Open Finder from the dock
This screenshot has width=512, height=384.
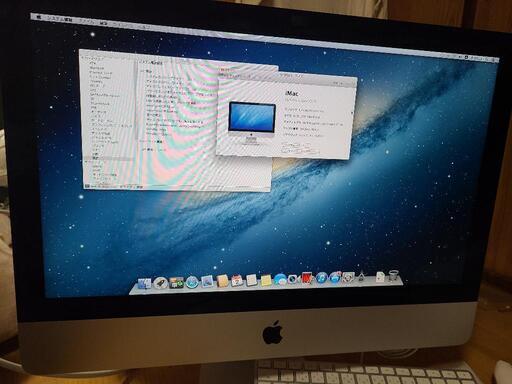[x=144, y=284]
